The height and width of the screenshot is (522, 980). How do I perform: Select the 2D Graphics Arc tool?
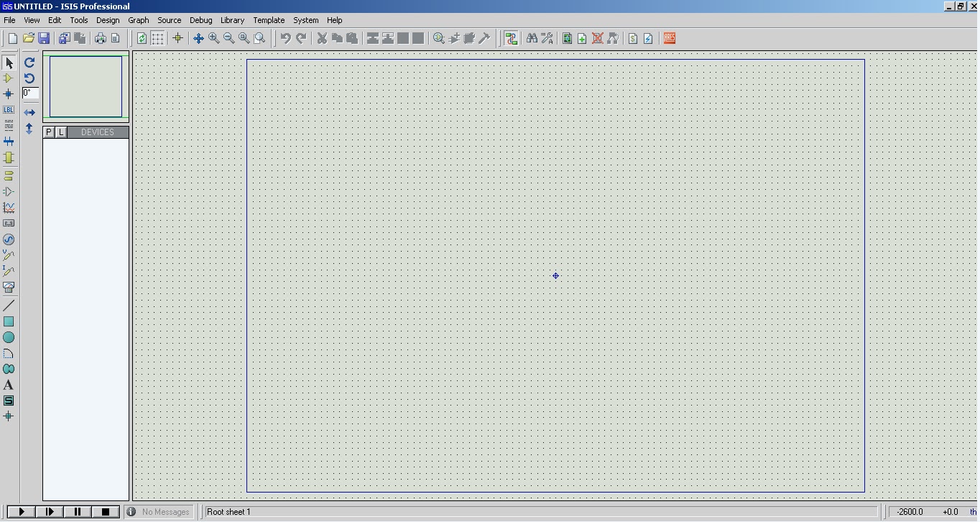click(9, 353)
